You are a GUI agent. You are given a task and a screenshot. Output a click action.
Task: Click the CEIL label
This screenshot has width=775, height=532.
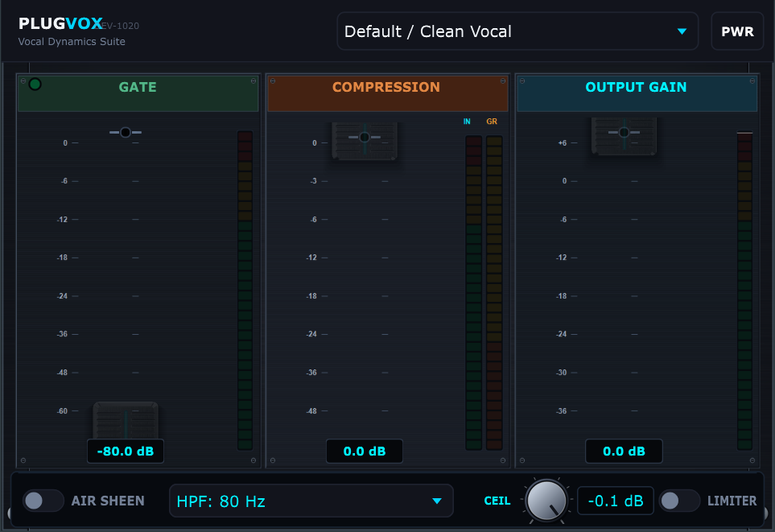point(497,501)
